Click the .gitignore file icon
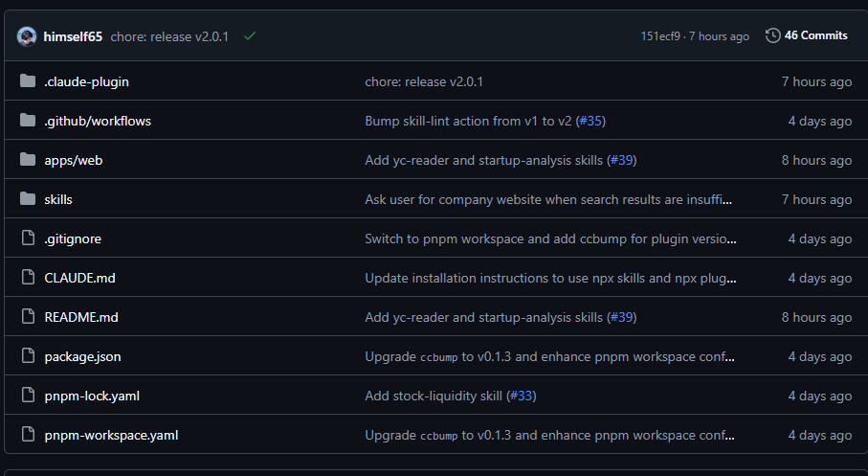868x476 pixels. coord(27,238)
